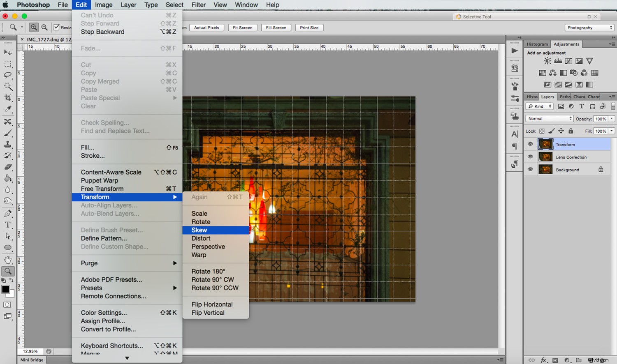Hide the Transform layer
This screenshot has width=617, height=364.
point(530,144)
